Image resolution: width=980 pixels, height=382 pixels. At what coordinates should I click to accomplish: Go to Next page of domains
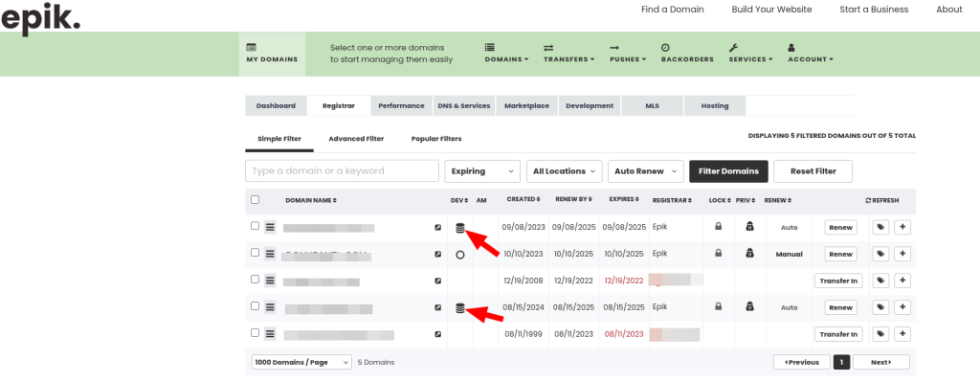[x=881, y=363]
